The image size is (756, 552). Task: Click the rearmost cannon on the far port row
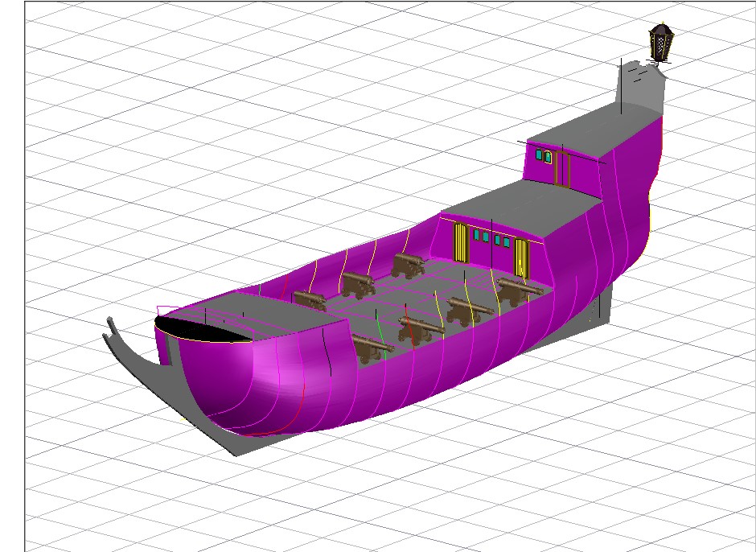pos(409,265)
